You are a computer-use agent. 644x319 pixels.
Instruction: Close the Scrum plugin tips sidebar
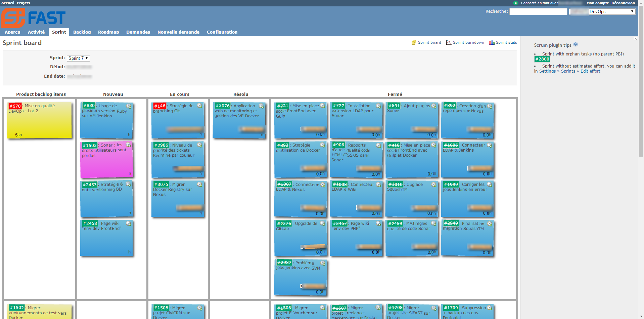coord(635,39)
